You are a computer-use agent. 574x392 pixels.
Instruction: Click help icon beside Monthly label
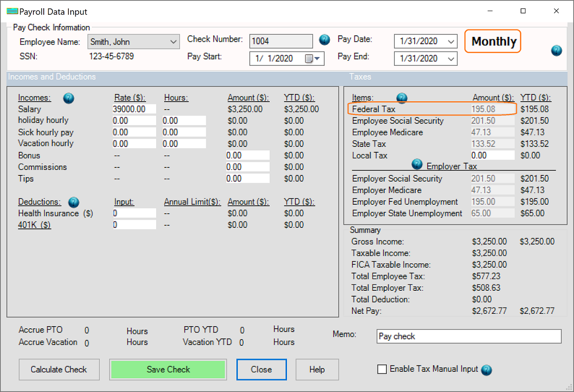click(556, 50)
